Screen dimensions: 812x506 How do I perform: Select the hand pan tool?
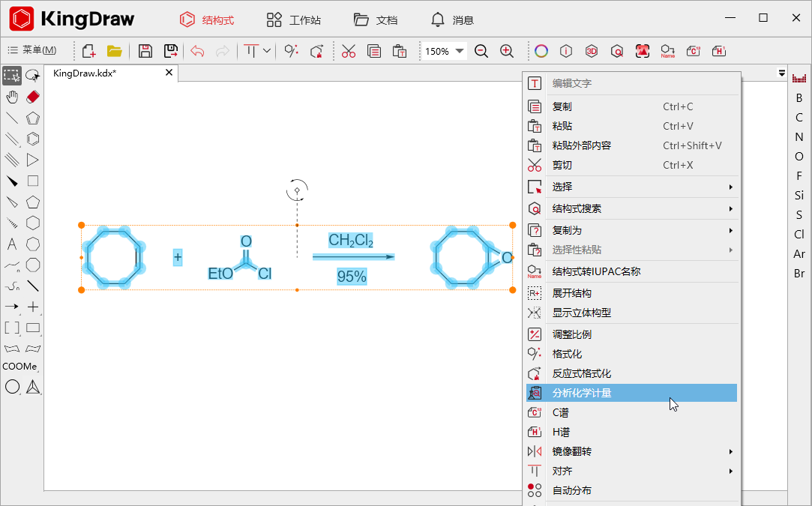tap(10, 96)
